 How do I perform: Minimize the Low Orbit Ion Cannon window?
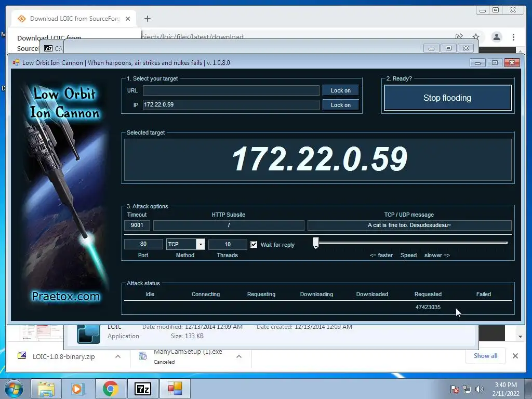(x=477, y=63)
